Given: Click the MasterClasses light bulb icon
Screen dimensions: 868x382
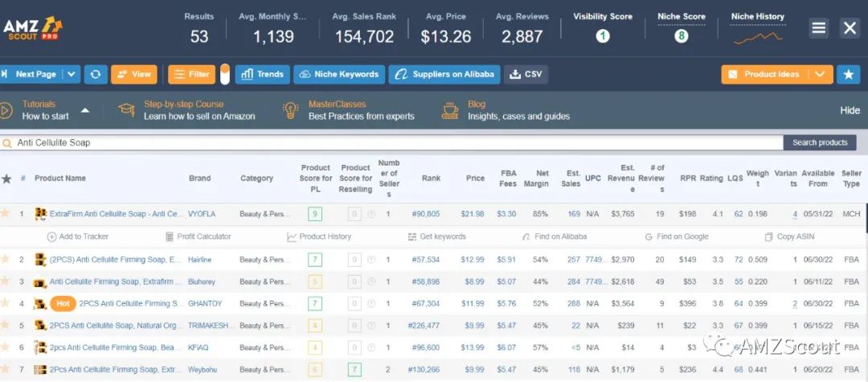Looking at the screenshot, I should tap(291, 110).
